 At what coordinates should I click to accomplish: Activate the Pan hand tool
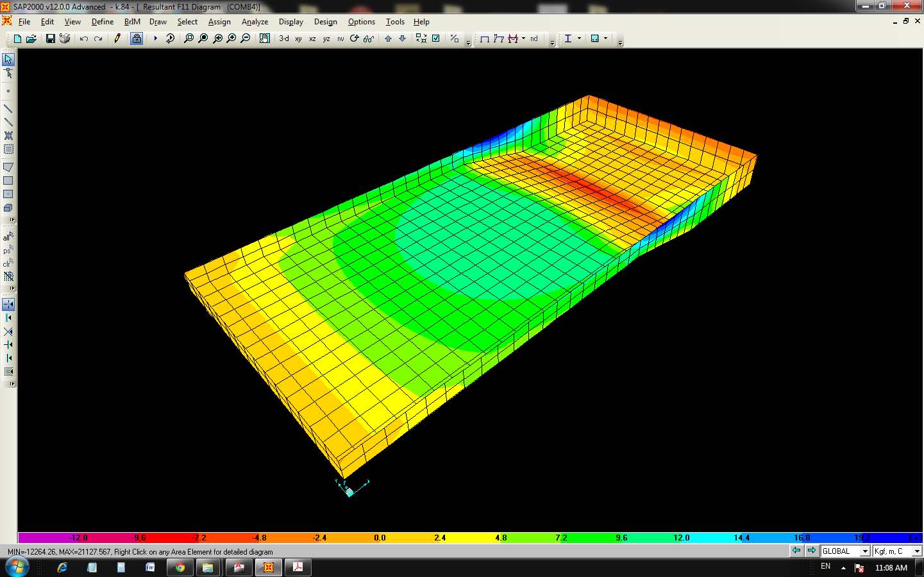[264, 38]
